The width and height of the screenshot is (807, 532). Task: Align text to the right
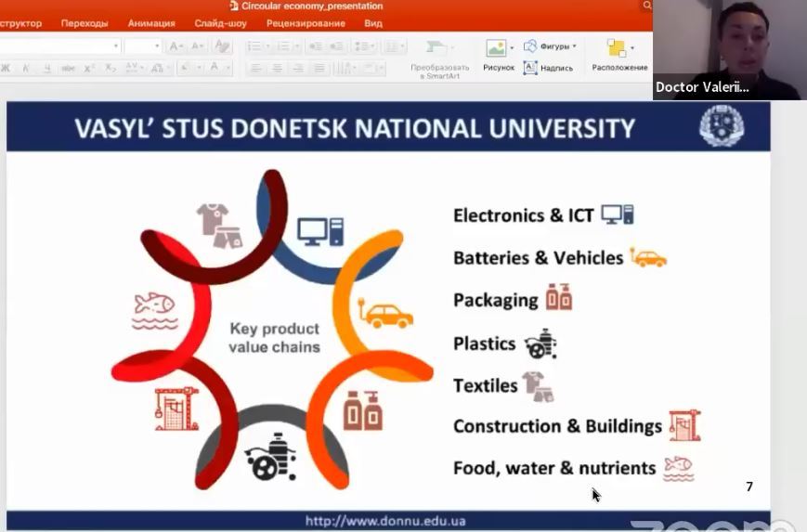point(298,68)
